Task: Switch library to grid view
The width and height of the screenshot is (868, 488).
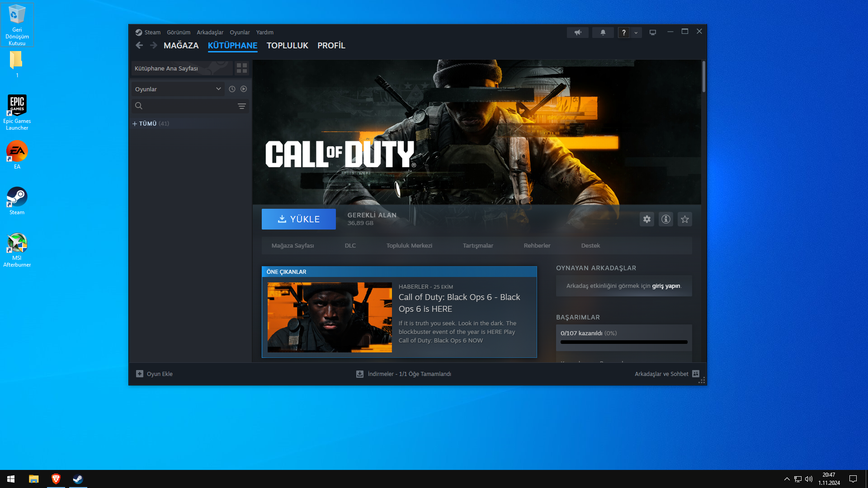Action: click(242, 68)
